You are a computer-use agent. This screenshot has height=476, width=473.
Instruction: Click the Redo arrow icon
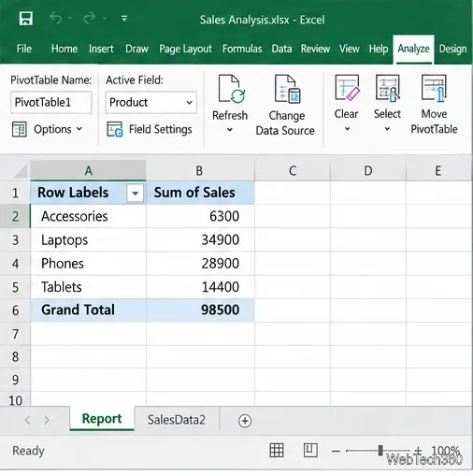[90, 18]
